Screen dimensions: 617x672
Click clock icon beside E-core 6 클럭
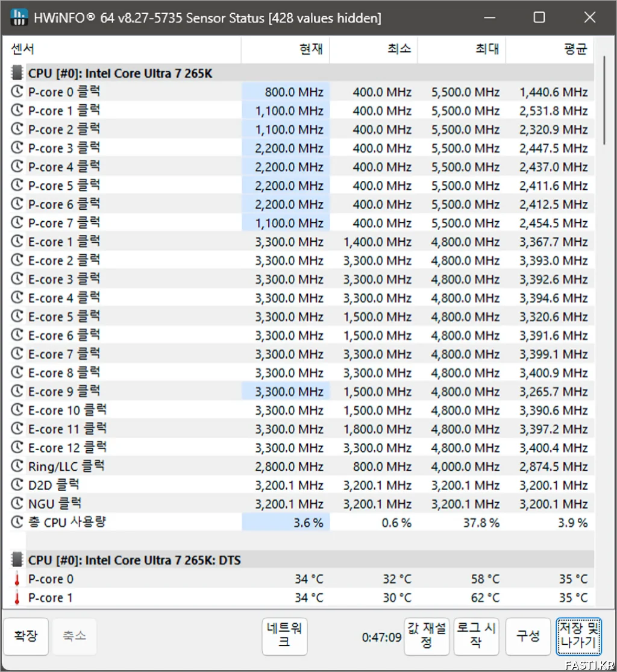pyautogui.click(x=17, y=335)
